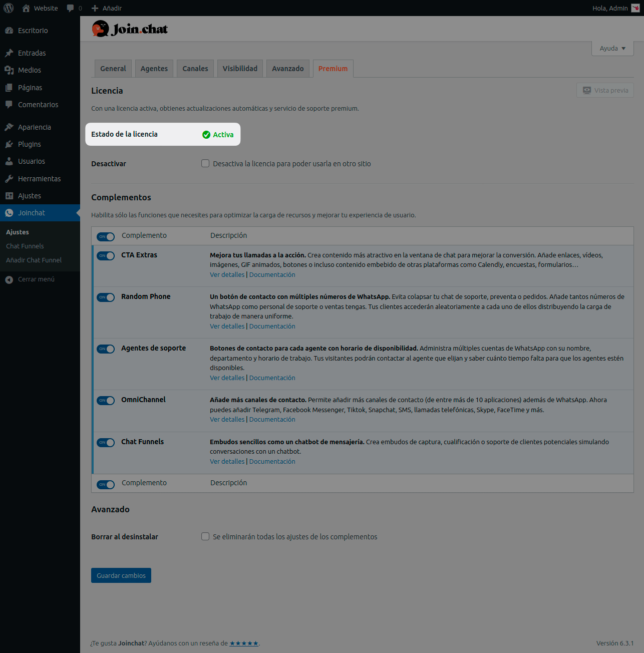Turn off the OmniChannel addon switch
The height and width of the screenshot is (653, 644).
[x=106, y=401]
